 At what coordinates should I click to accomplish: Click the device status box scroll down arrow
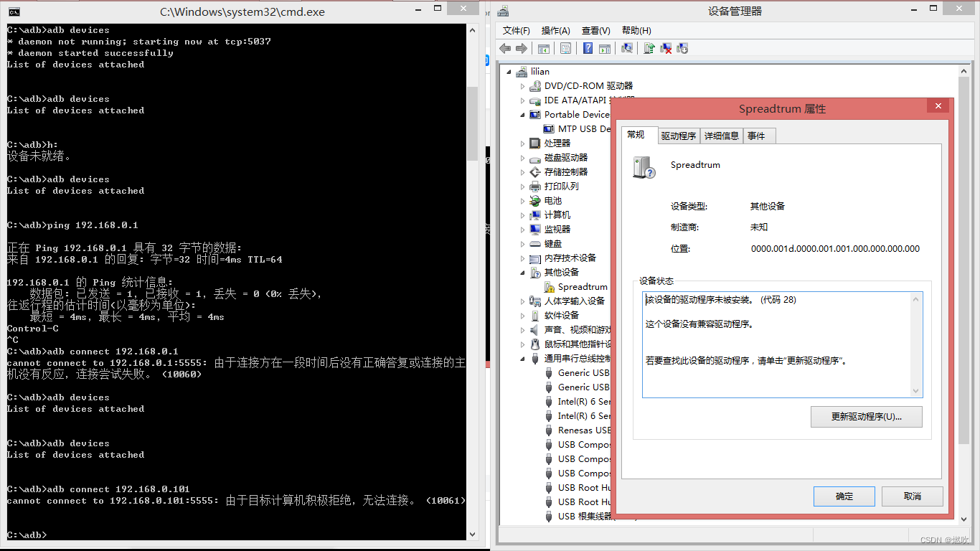916,390
